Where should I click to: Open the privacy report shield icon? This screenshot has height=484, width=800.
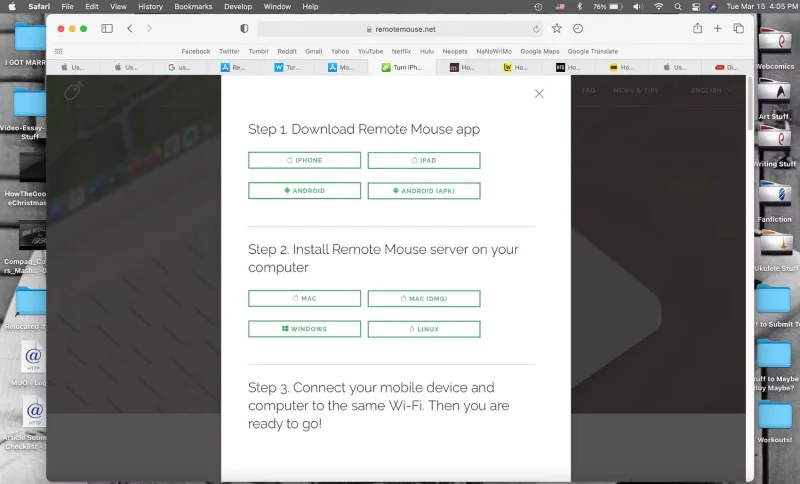pos(244,29)
